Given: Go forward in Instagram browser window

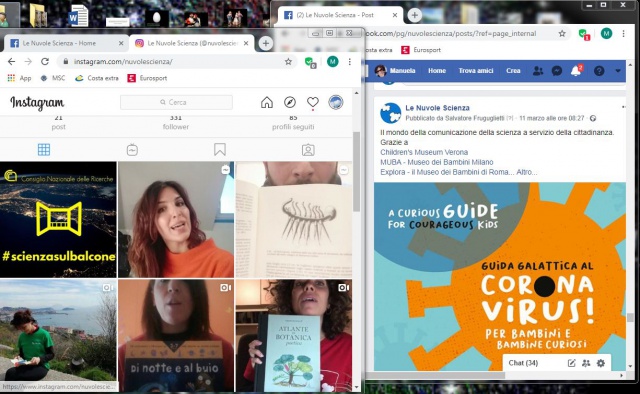Looking at the screenshot, I should tap(28, 62).
